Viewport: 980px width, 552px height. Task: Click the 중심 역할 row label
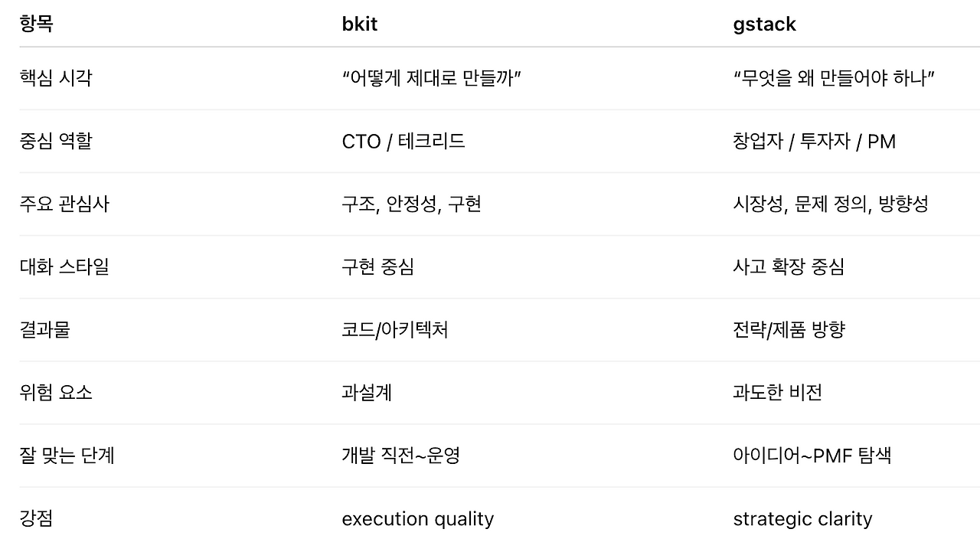[56, 141]
